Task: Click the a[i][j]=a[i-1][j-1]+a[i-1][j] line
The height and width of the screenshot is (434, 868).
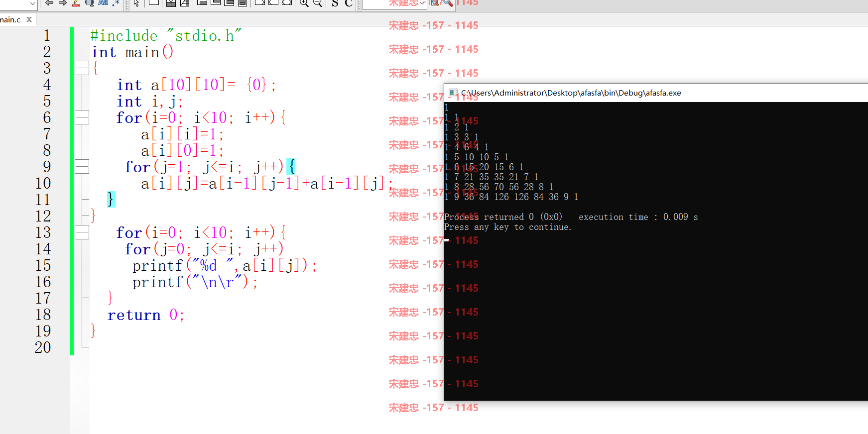Action: 267,184
